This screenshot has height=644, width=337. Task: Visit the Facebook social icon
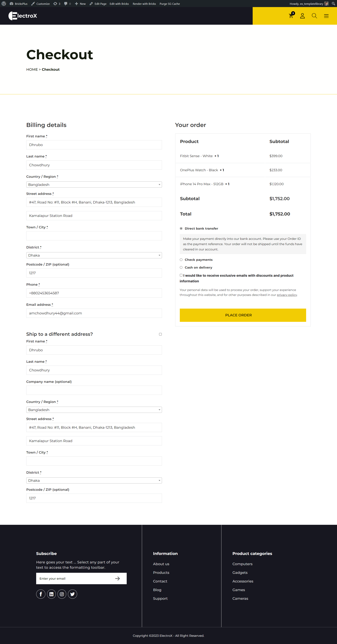click(x=41, y=594)
